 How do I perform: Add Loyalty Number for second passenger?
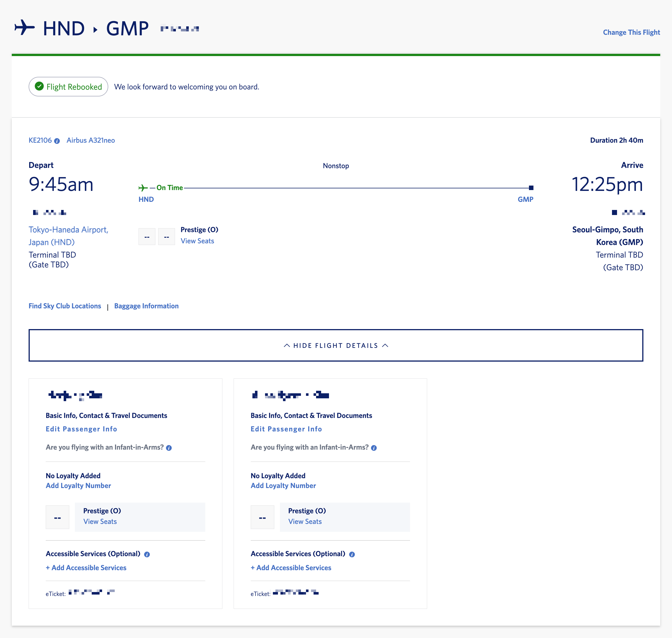click(x=283, y=485)
